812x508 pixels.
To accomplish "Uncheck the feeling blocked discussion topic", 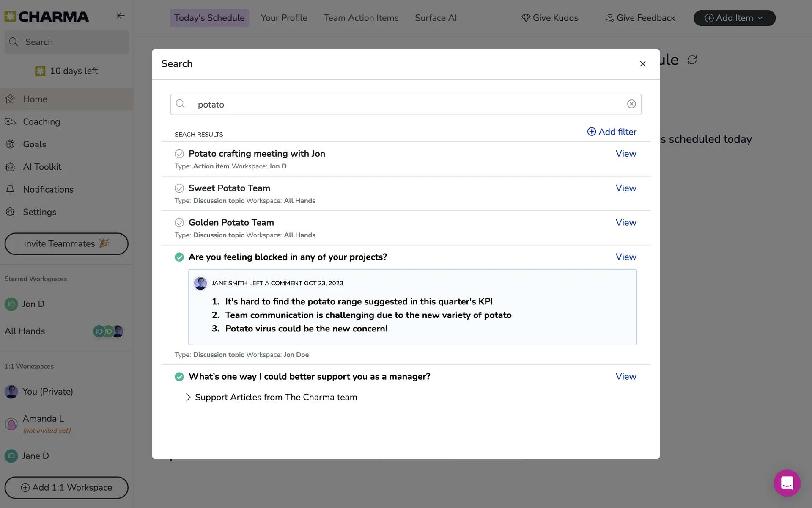I will click(179, 257).
